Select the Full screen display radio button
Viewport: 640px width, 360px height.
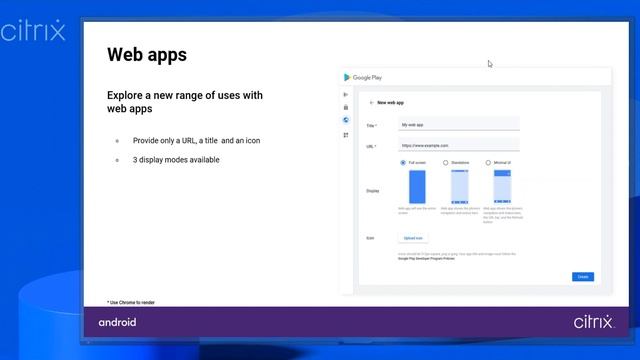(x=403, y=163)
